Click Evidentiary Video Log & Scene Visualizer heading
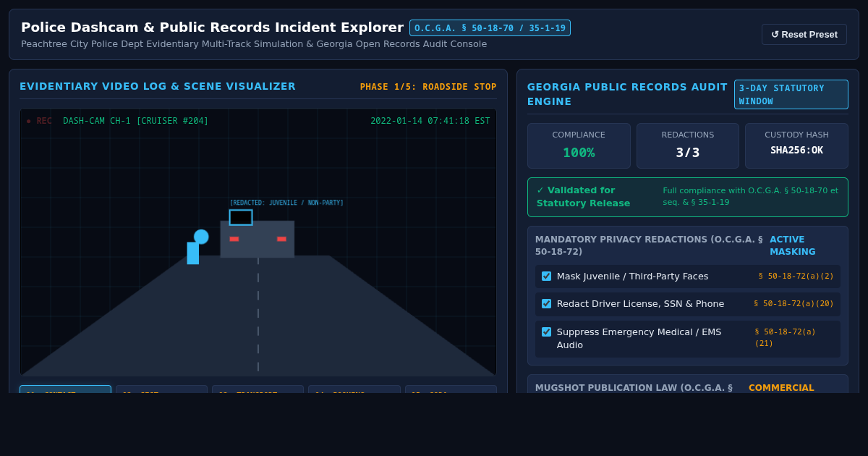Image resolution: width=868 pixels, height=456 pixels. point(158,86)
